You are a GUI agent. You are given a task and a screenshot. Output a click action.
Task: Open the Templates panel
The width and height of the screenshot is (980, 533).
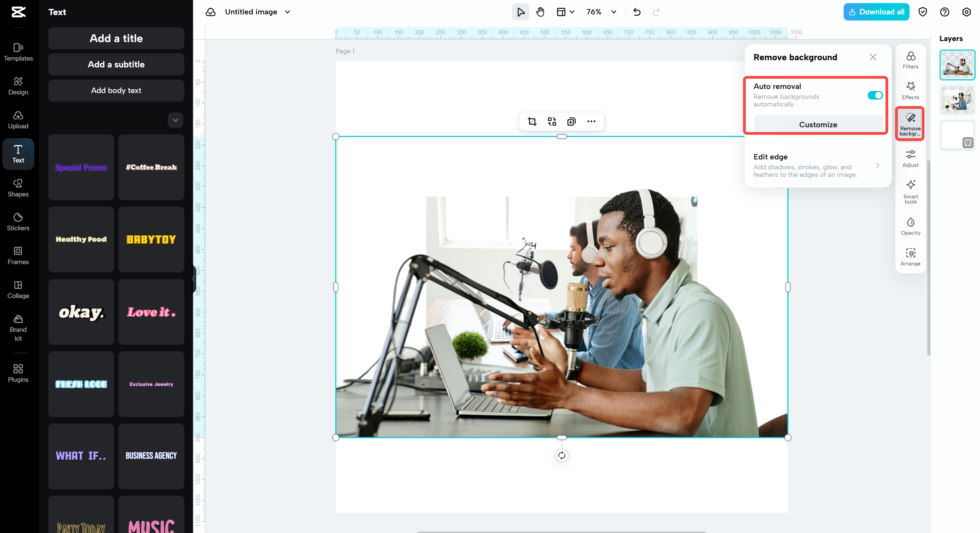click(x=18, y=52)
